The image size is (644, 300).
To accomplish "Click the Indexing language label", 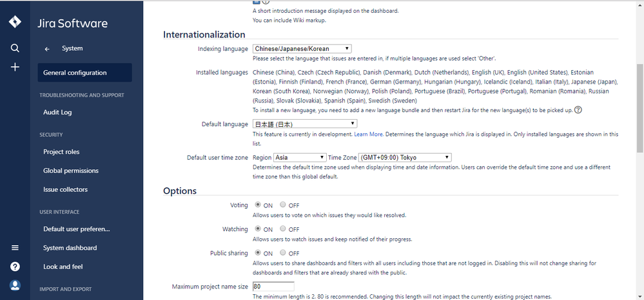I will (222, 49).
